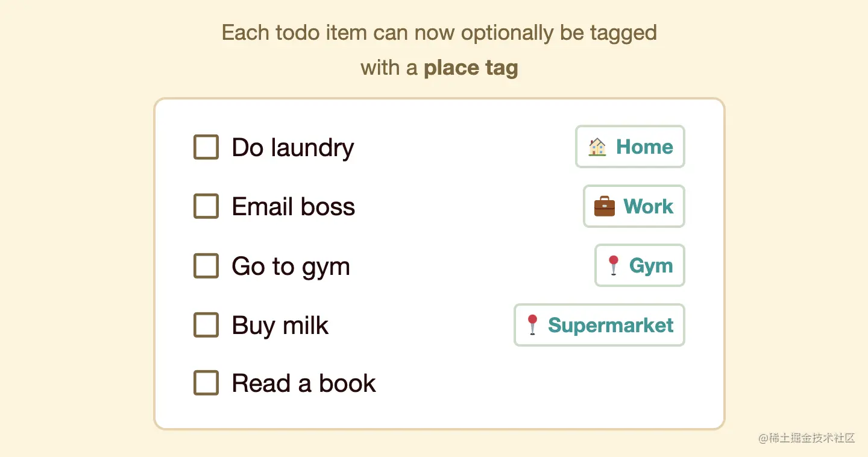Mark Go to gym as done
The image size is (868, 457).
click(x=206, y=266)
